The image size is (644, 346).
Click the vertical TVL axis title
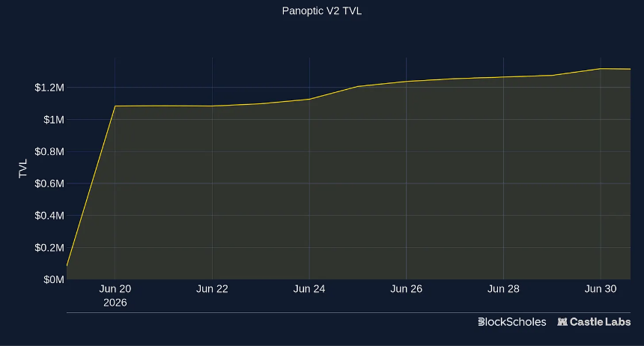(23, 169)
